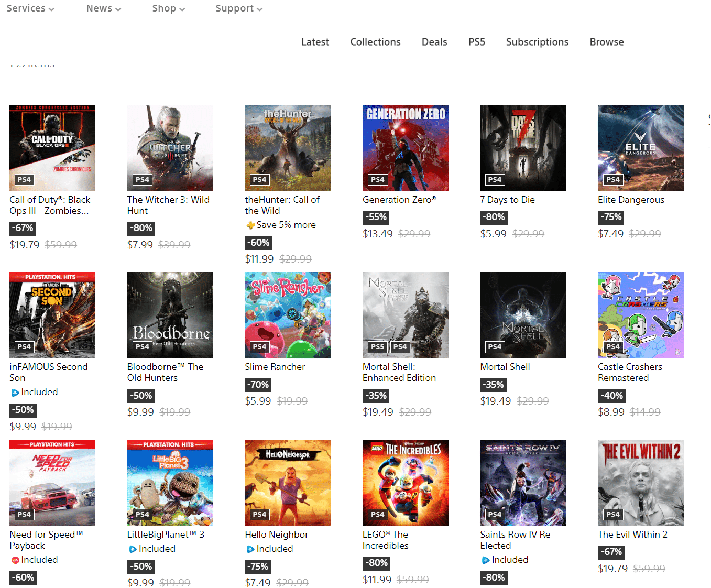Viewport: 711px width, 588px height.
Task: Click EA Play icon under Need for Speed Payback
Action: pyautogui.click(x=15, y=560)
